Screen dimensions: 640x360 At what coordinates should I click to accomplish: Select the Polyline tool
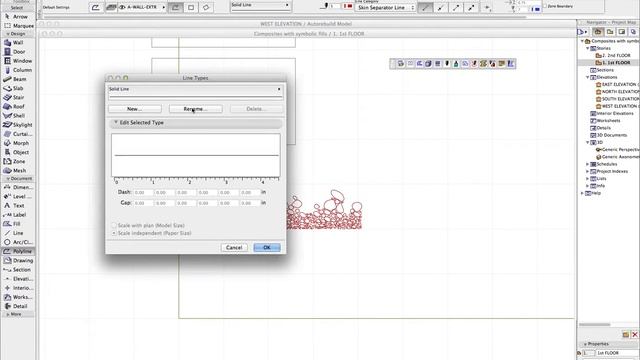[18, 251]
